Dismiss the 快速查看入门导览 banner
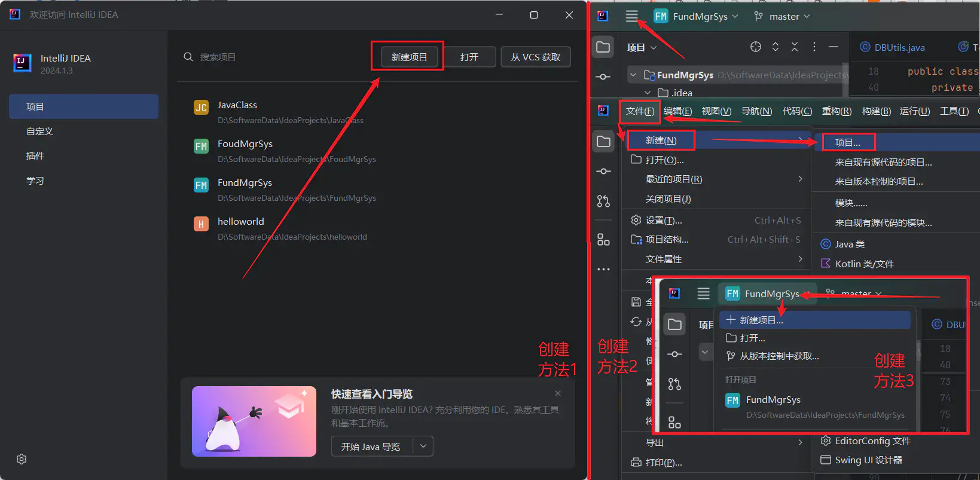Viewport: 980px width, 480px height. tap(558, 393)
